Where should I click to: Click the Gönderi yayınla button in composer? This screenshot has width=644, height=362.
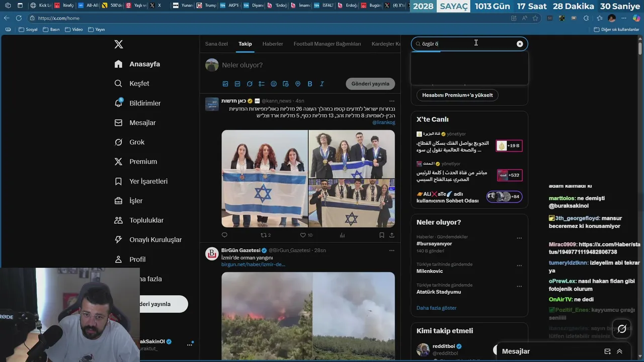click(x=370, y=84)
